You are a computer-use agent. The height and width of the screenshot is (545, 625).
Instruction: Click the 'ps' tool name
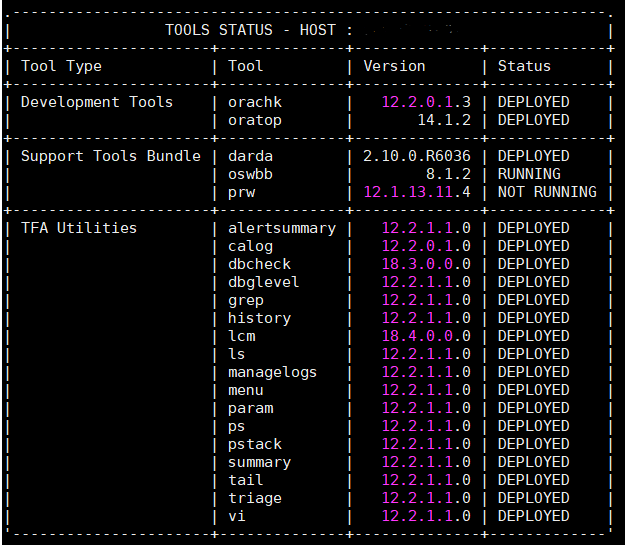[x=236, y=427]
